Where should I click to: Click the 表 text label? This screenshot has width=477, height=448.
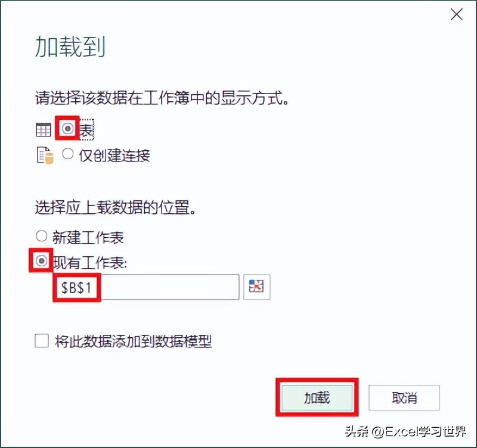coord(86,130)
